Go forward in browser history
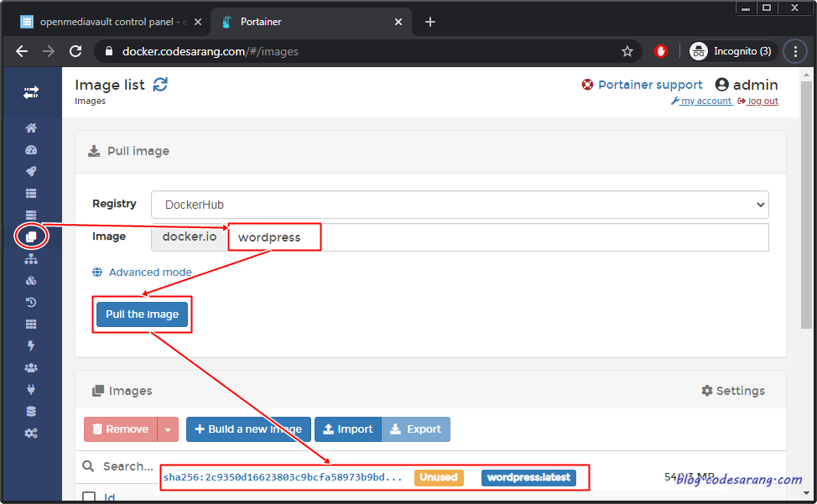Viewport: 817px width, 504px height. [x=49, y=51]
